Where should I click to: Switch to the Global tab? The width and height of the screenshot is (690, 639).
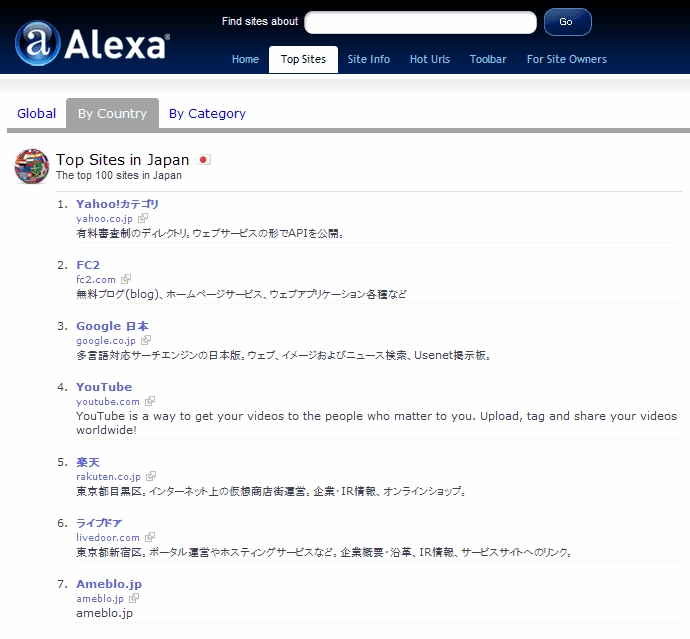coord(37,114)
